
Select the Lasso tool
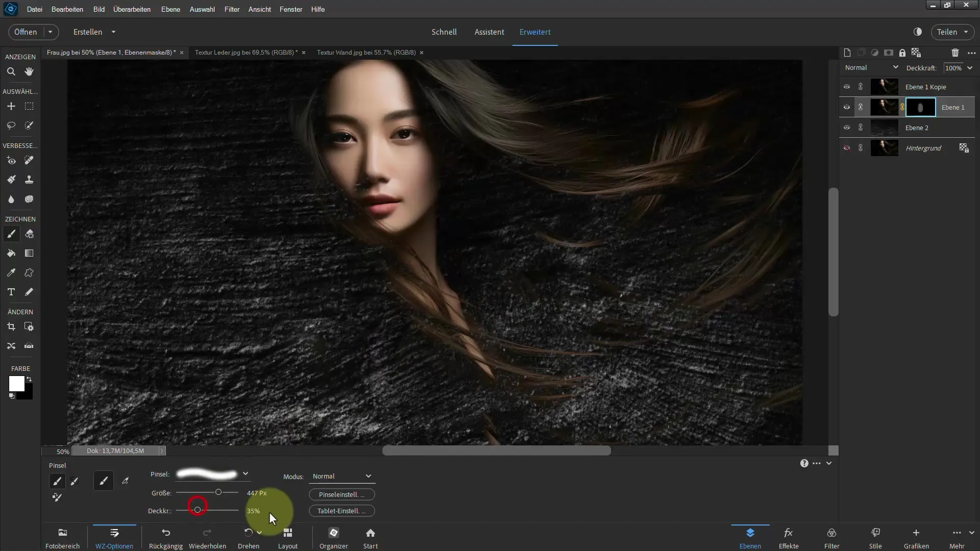[11, 126]
